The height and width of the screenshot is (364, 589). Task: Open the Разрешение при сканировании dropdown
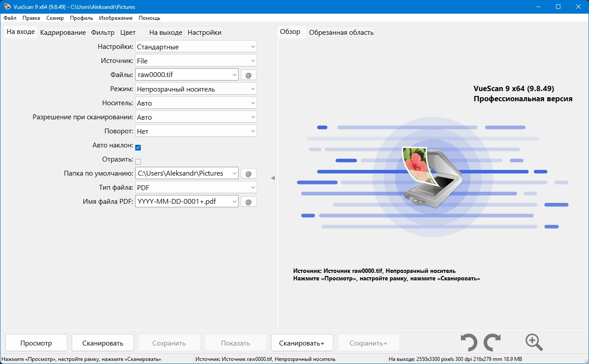coord(196,117)
